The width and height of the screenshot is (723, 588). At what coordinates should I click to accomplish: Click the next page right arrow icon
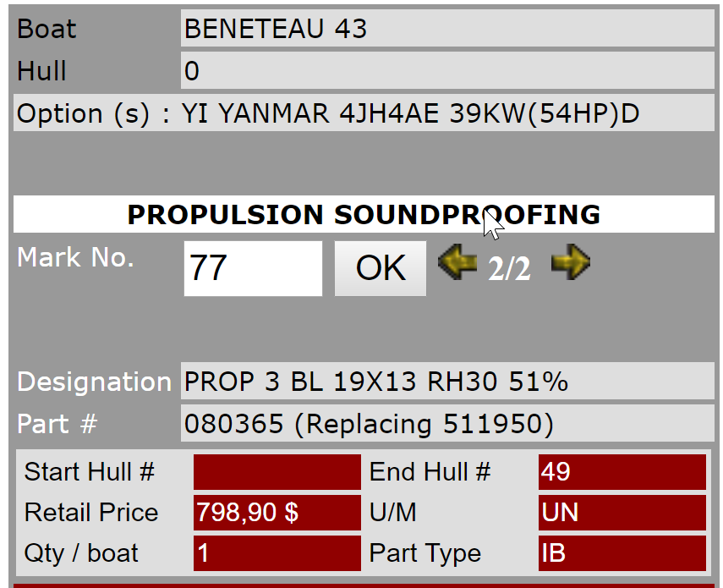click(x=570, y=265)
